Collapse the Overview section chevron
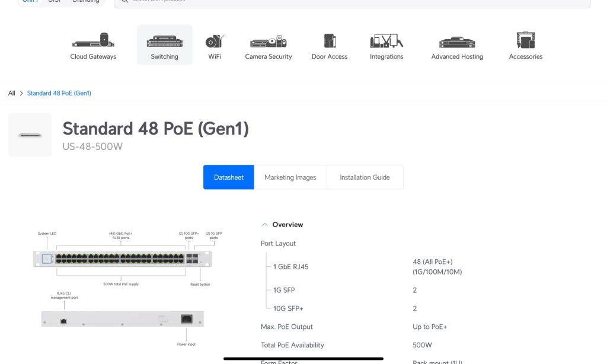The width and height of the screenshot is (607, 364). pos(265,225)
